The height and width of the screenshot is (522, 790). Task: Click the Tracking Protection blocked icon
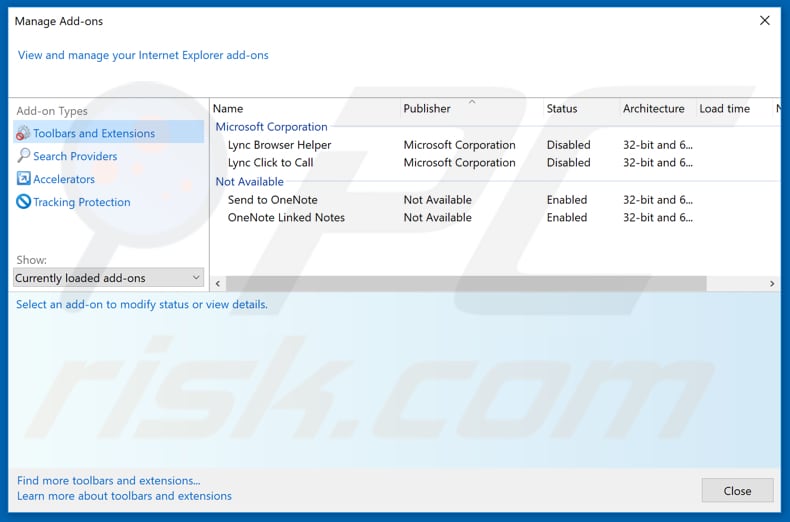coord(23,202)
